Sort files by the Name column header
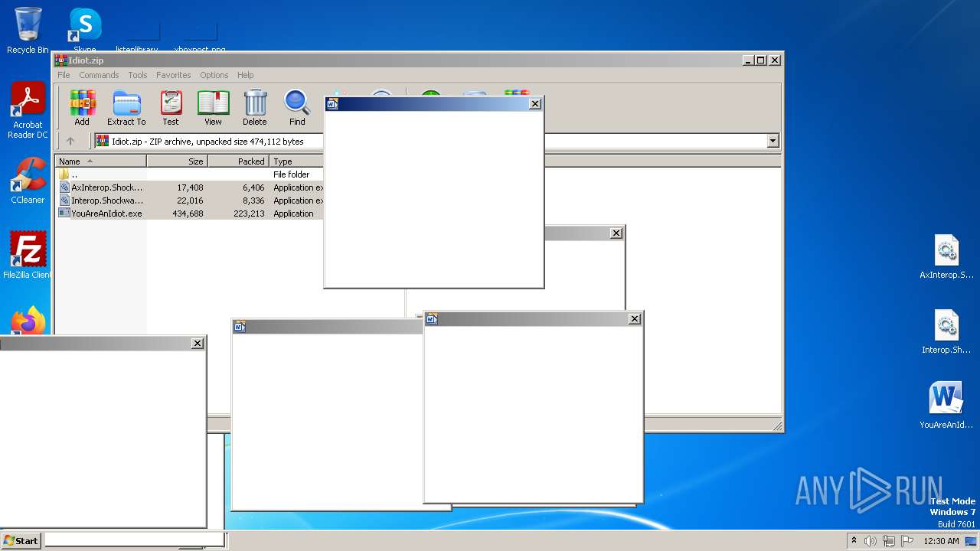 tap(100, 161)
